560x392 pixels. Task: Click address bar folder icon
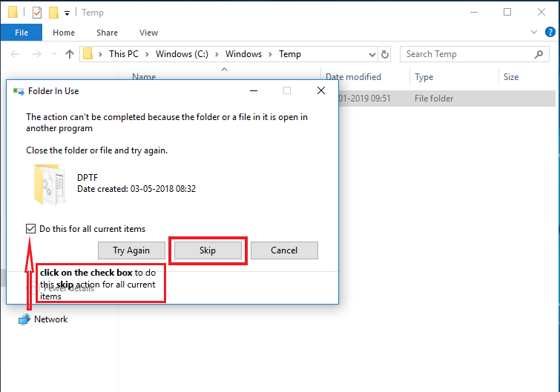coord(88,54)
